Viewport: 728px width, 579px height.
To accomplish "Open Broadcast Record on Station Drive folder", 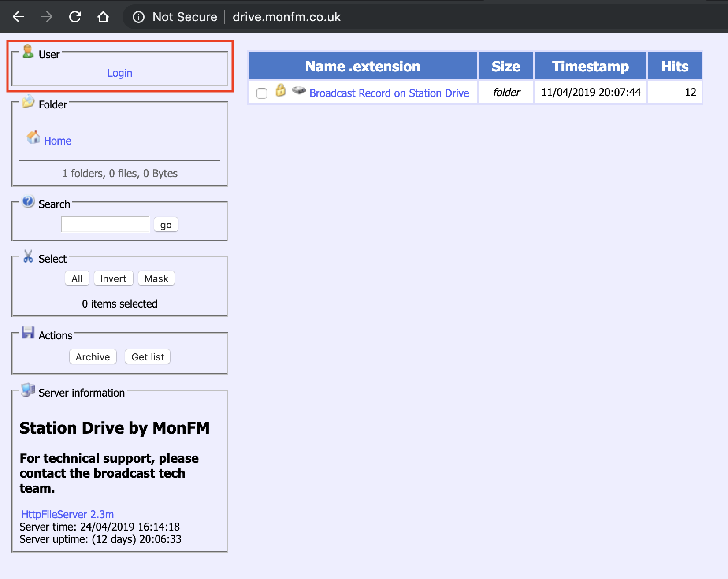I will pos(389,93).
